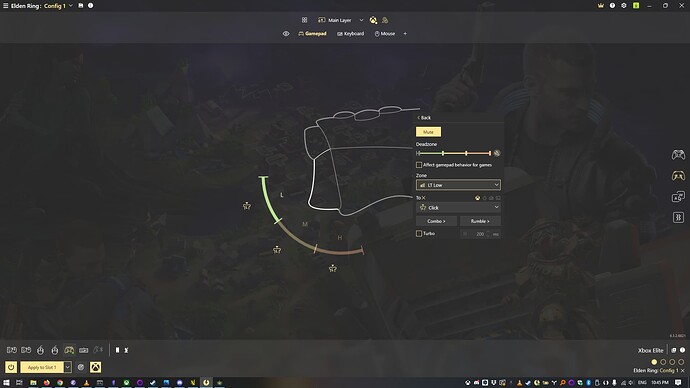Select the L zone of trigger arc
The width and height of the screenshot is (690, 388).
click(270, 199)
